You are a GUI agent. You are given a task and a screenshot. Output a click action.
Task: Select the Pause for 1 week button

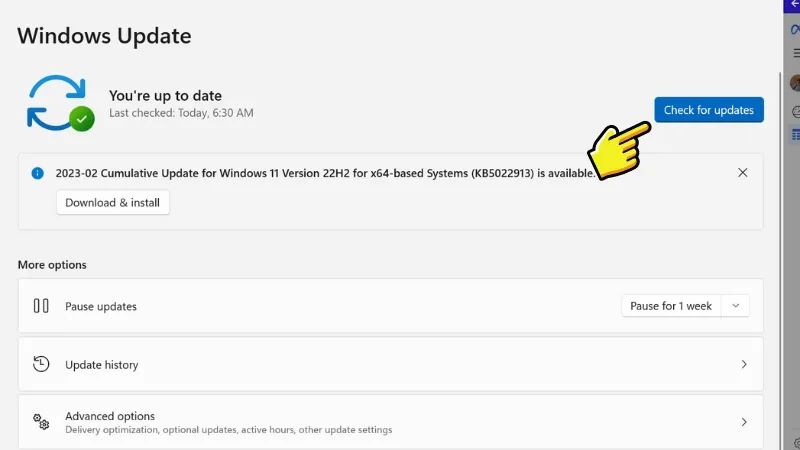click(671, 306)
